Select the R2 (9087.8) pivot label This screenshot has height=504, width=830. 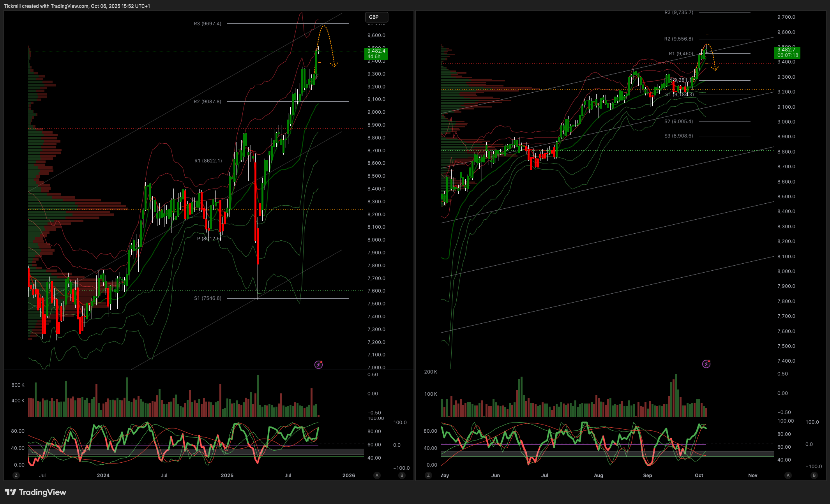[207, 102]
